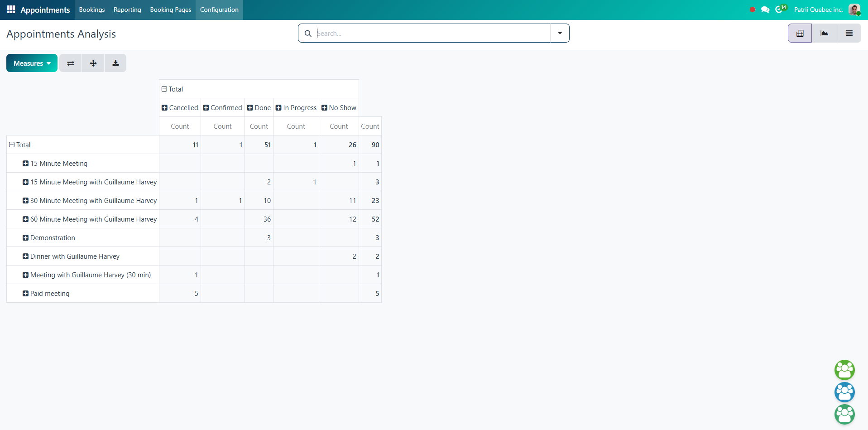This screenshot has height=430, width=868.
Task: Switch to list view
Action: coord(849,34)
